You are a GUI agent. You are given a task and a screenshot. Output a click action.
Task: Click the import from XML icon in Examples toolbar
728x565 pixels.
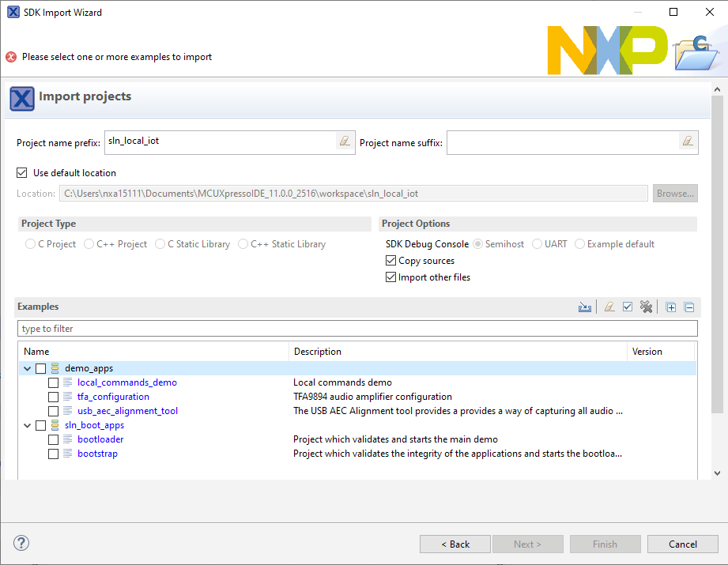tap(585, 307)
